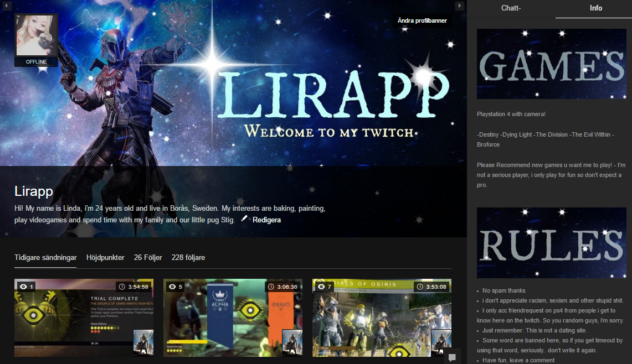This screenshot has height=364, width=632.
Task: Open the Alpha vs Bravo video lasting 3:06:36
Action: coord(233,318)
